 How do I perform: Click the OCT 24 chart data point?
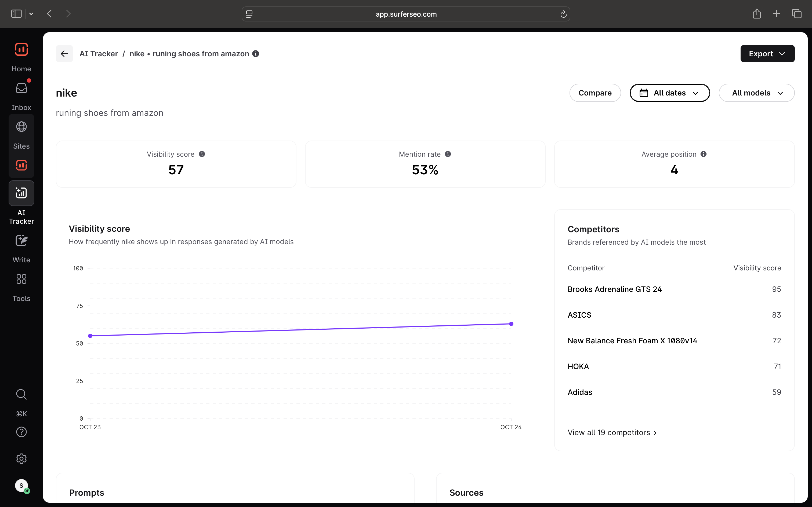[511, 324]
